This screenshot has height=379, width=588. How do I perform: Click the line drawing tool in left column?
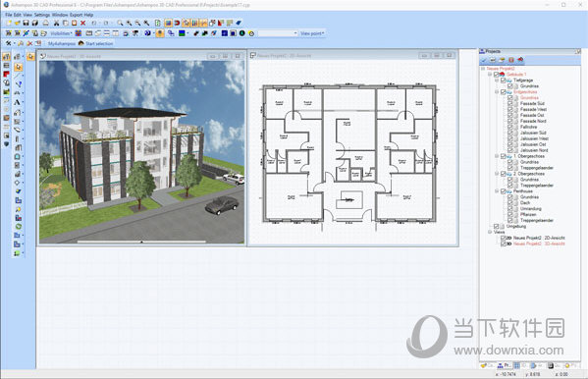coord(18,76)
